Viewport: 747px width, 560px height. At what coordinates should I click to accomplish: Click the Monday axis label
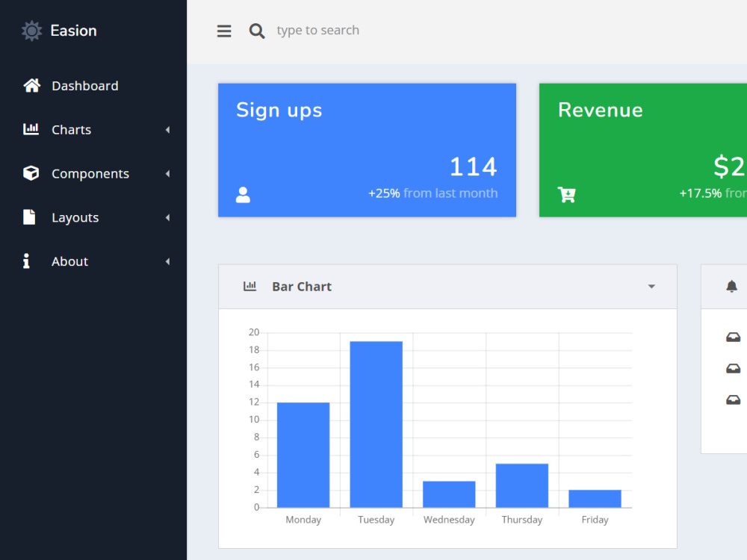pyautogui.click(x=303, y=520)
